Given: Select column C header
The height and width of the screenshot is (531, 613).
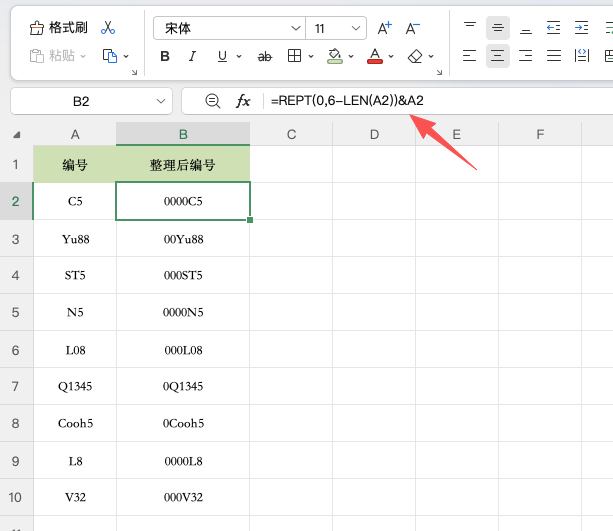Looking at the screenshot, I should [x=291, y=135].
